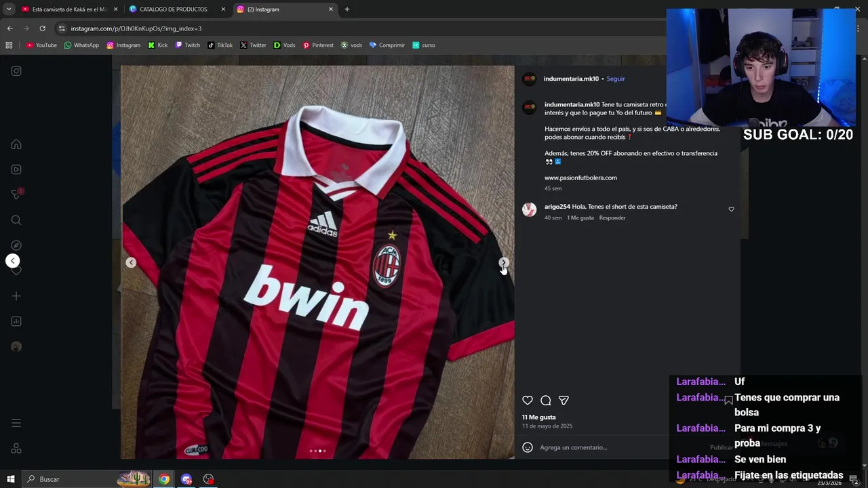
Task: Show previous photo in carousel
Action: tap(131, 262)
